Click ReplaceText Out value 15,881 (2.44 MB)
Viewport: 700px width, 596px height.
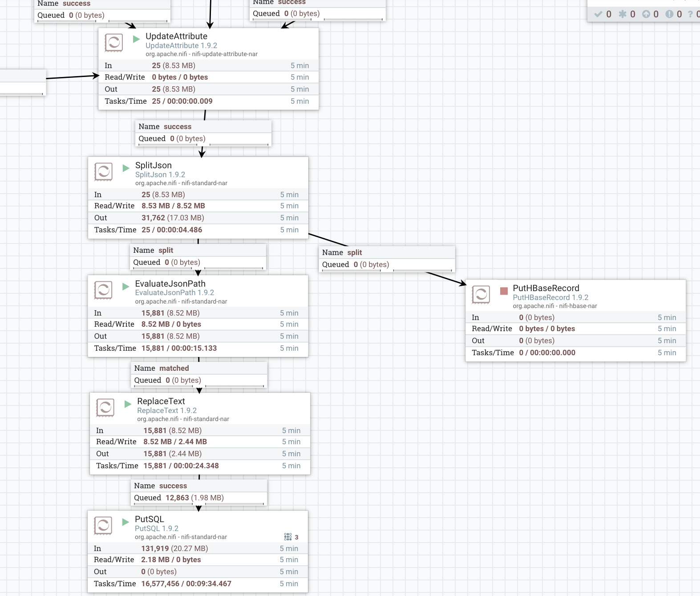click(x=172, y=454)
